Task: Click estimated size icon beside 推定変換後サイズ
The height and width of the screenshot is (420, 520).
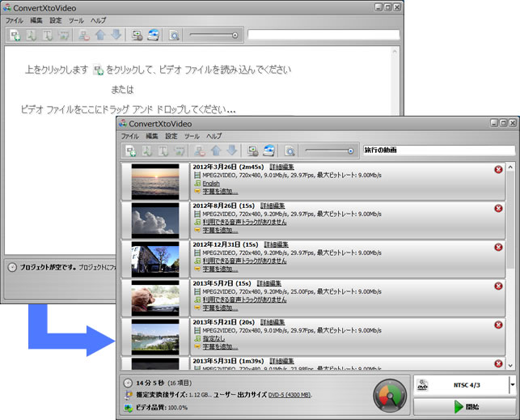Action: [128, 395]
